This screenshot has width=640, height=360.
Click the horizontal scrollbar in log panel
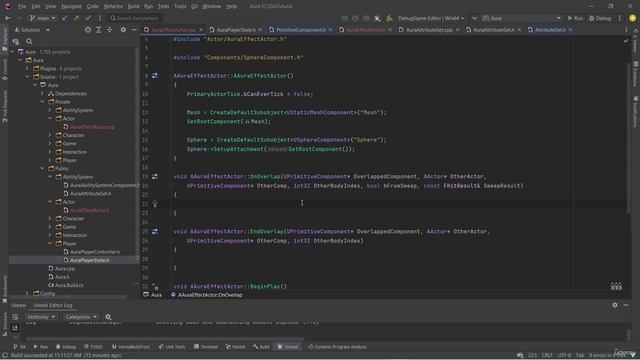point(165,339)
